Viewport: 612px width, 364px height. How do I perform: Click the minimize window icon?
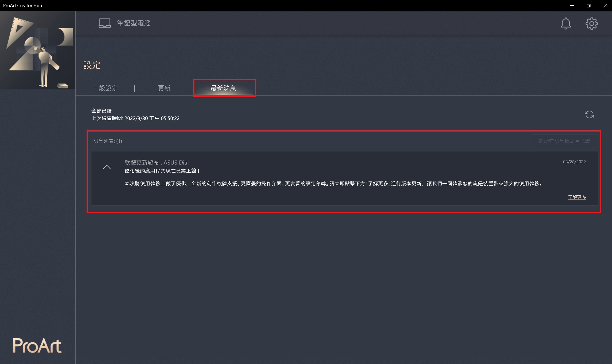coord(572,6)
